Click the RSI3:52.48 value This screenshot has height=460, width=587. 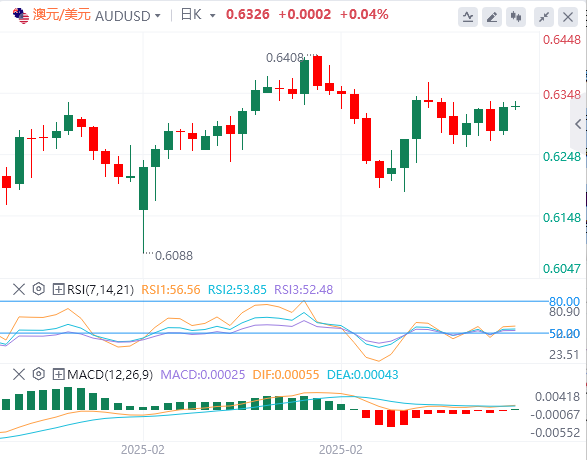tap(304, 290)
